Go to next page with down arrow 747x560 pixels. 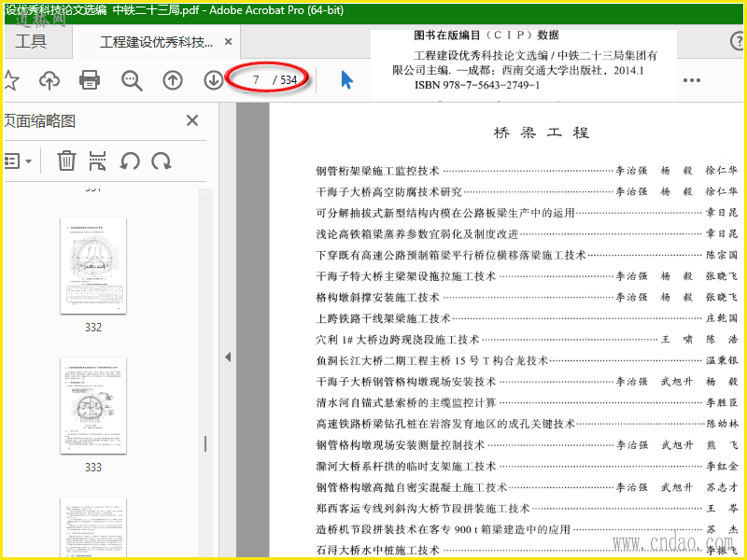pyautogui.click(x=214, y=80)
